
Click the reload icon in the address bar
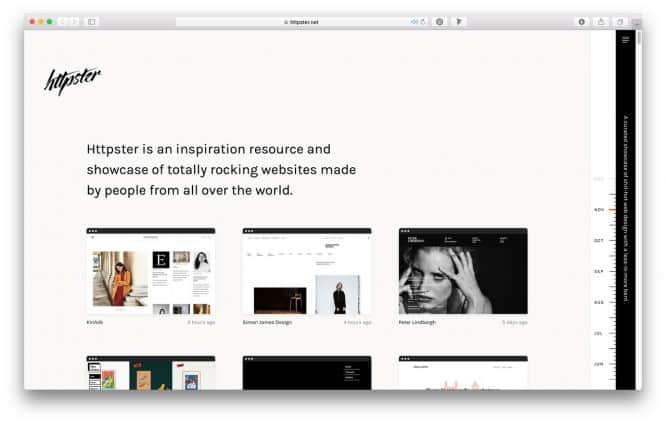pos(423,22)
